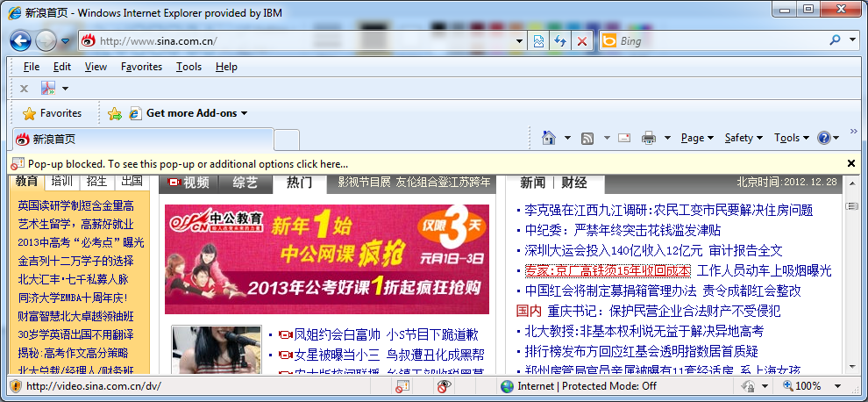
Task: Select the 培训 tab
Action: (61, 181)
